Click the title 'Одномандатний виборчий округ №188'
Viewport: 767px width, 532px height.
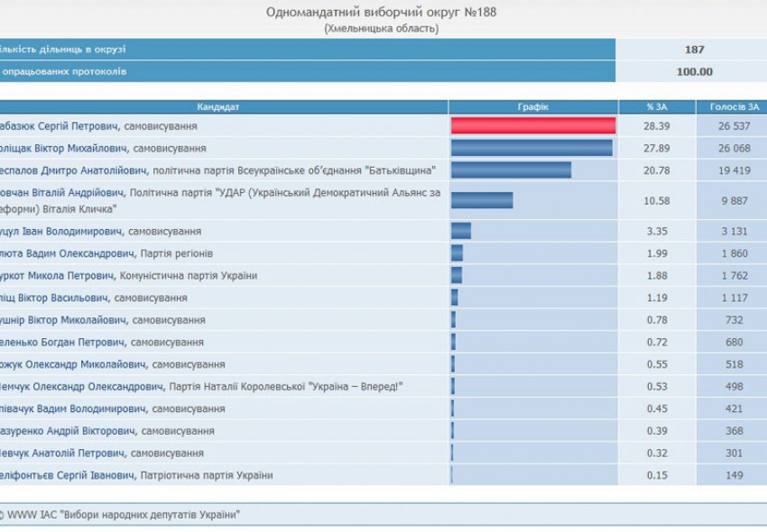[x=381, y=12]
